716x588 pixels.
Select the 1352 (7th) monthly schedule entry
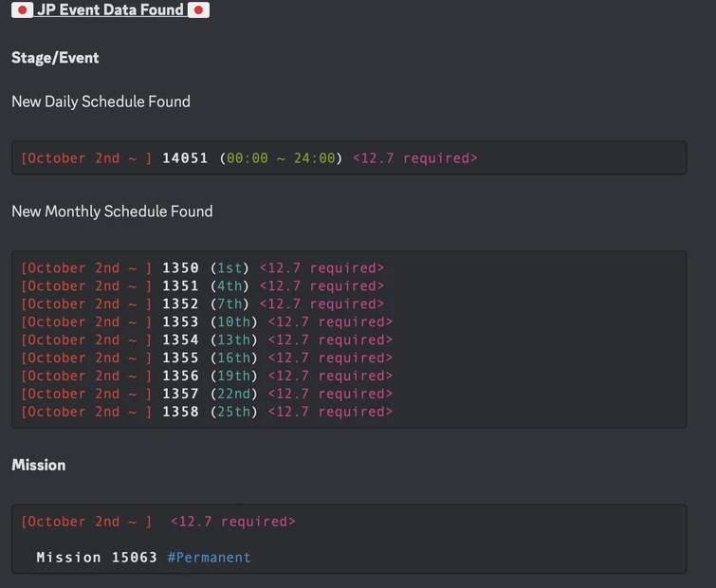click(180, 304)
